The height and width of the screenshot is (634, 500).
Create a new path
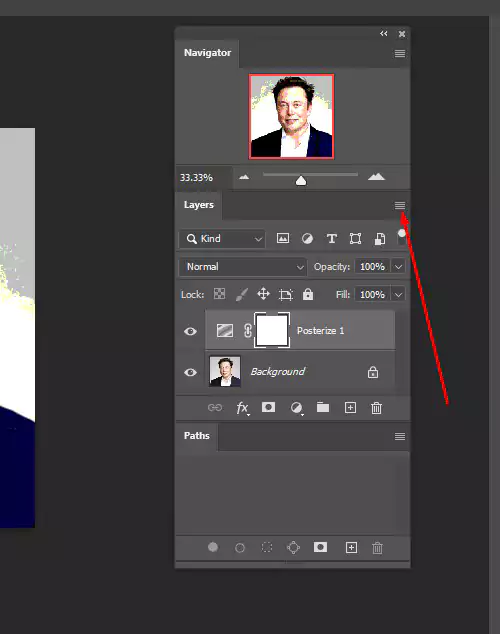click(351, 547)
